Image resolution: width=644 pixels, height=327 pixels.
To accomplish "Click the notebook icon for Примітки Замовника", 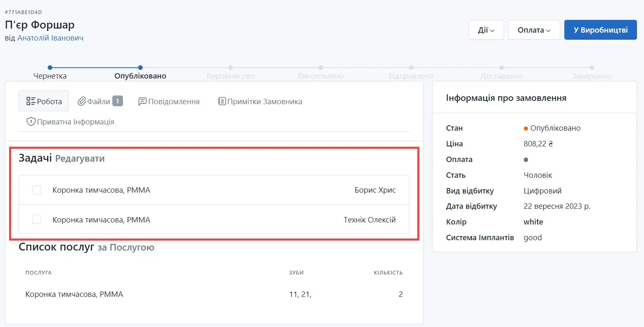I will (222, 101).
